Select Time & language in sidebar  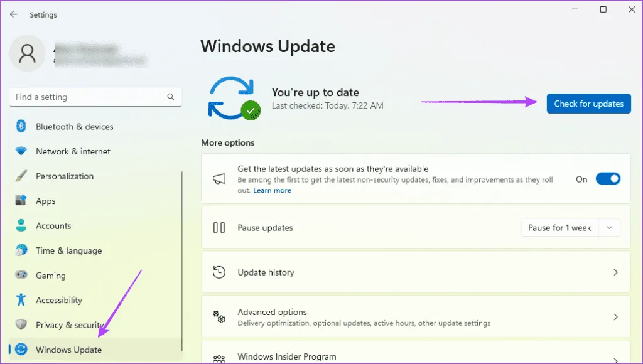coord(68,250)
